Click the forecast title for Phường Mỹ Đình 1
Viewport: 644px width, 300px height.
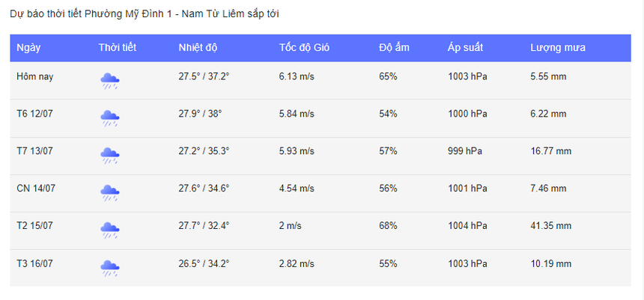(x=145, y=14)
